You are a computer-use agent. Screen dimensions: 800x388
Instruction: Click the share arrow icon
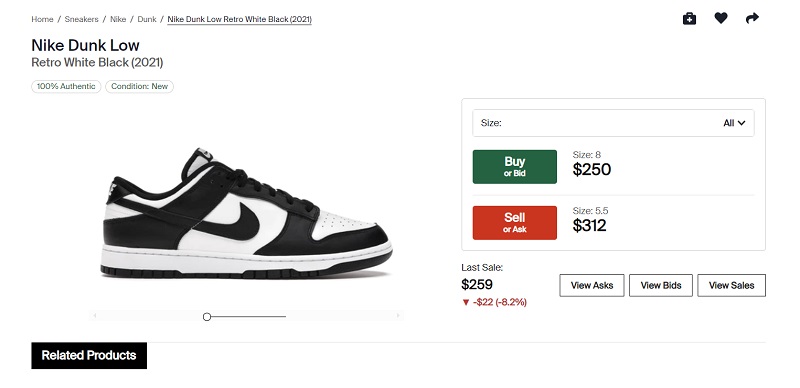pos(752,18)
